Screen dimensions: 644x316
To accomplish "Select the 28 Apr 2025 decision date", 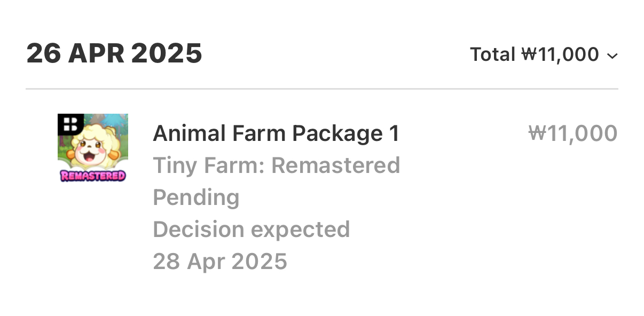I will coord(220,262).
